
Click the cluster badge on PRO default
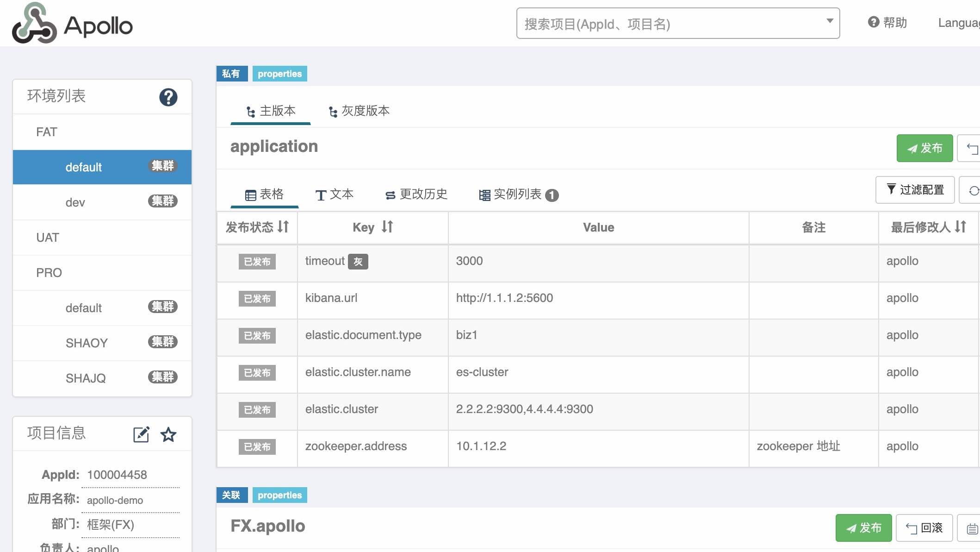point(163,307)
